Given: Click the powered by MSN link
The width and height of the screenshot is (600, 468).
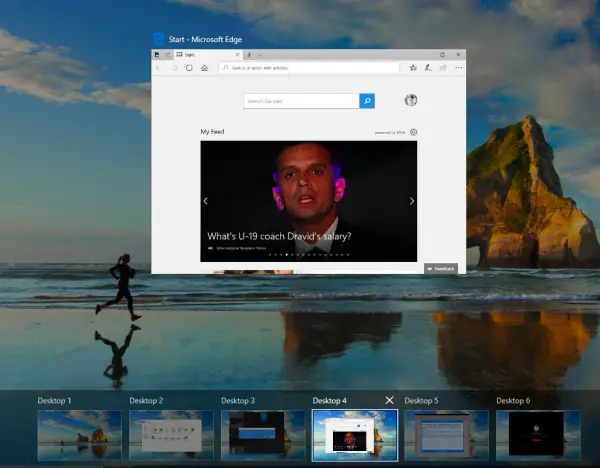Looking at the screenshot, I should pyautogui.click(x=390, y=132).
